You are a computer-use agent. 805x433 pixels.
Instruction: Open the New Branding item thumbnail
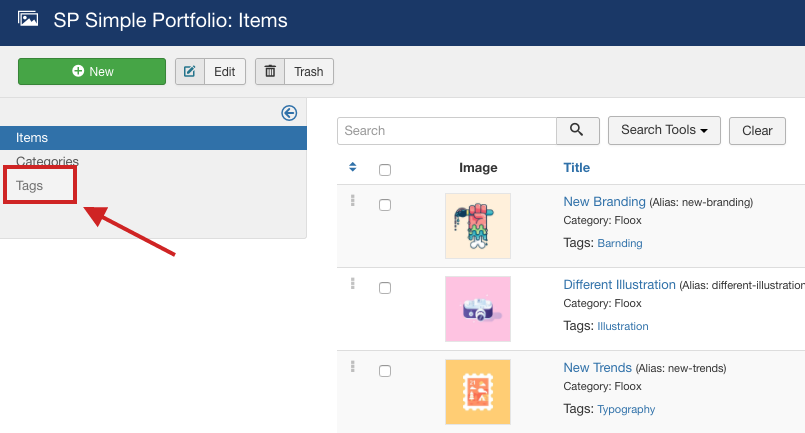(477, 226)
